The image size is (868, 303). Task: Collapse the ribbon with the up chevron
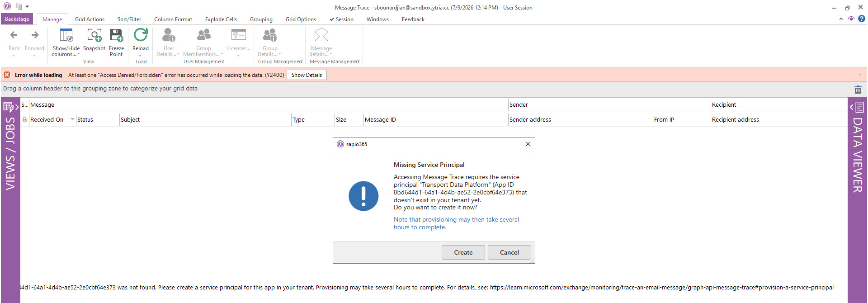coord(841,19)
